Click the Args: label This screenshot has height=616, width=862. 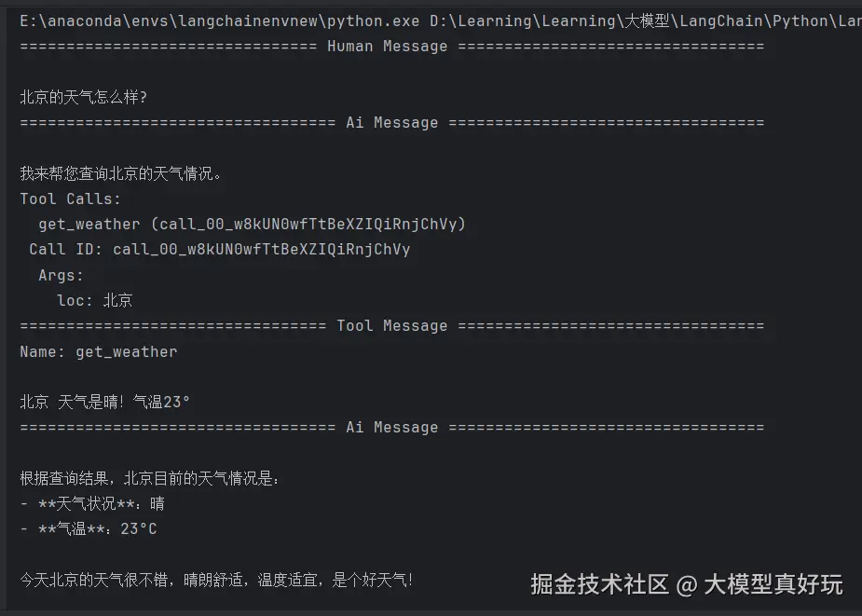62,275
